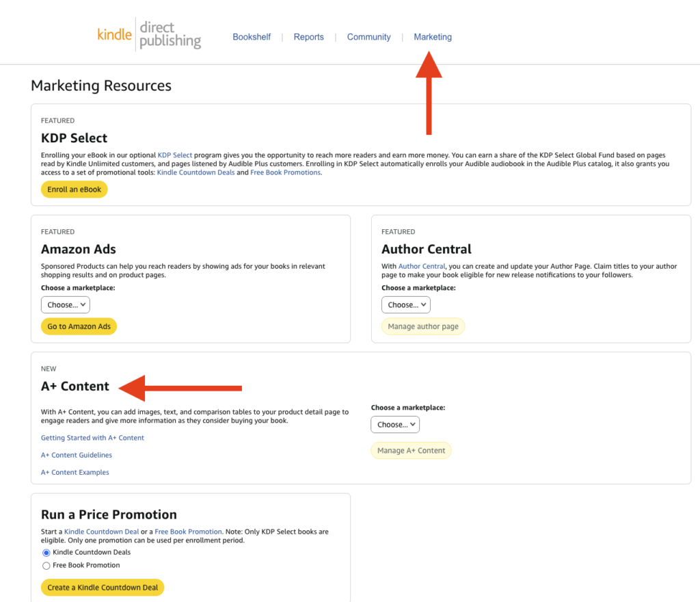The image size is (700, 602).
Task: Open the Marketing tab
Action: [x=433, y=37]
